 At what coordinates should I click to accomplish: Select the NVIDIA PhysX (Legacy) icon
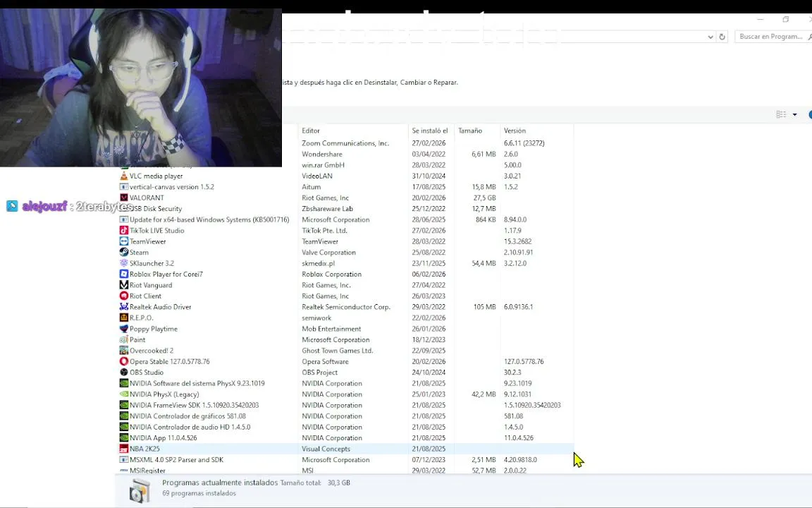[x=124, y=394]
